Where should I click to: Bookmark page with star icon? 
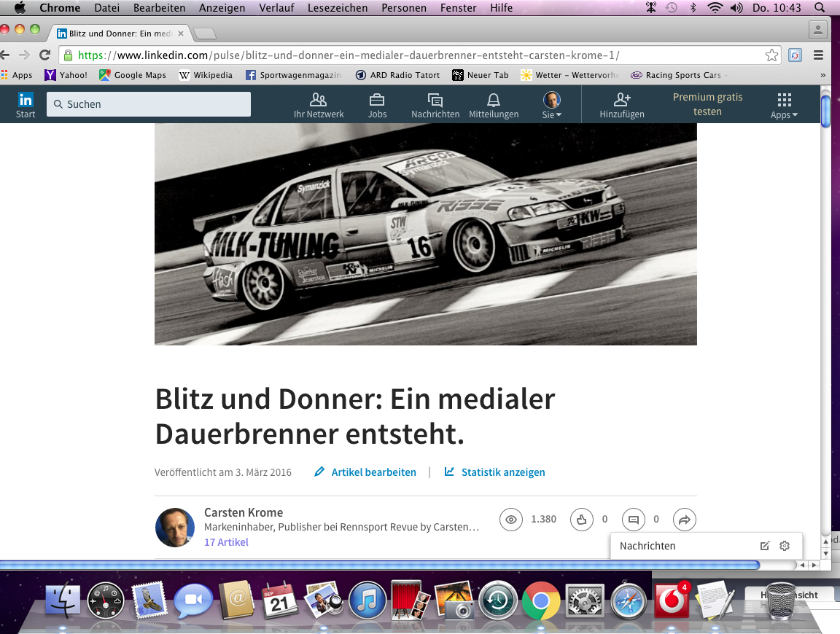(x=771, y=55)
